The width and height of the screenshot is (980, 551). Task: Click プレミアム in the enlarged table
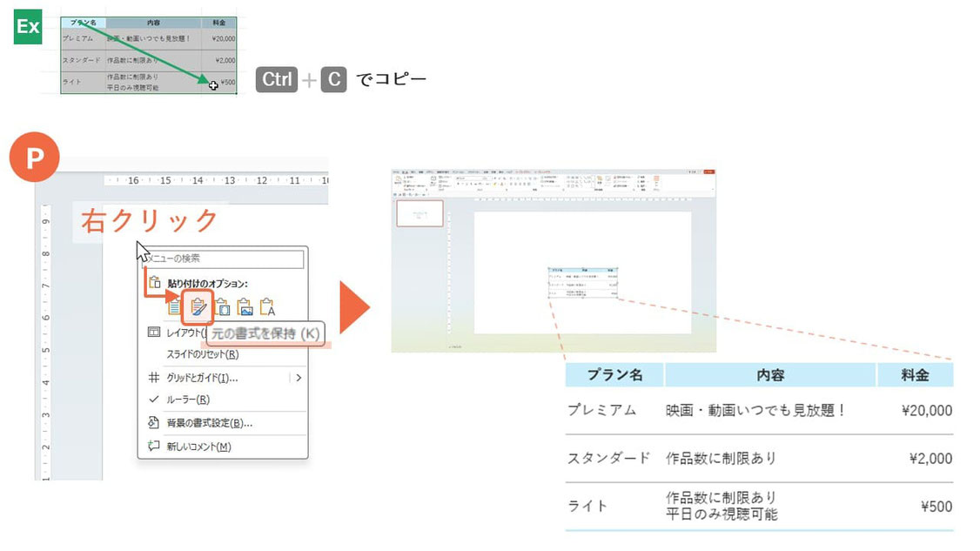(602, 410)
